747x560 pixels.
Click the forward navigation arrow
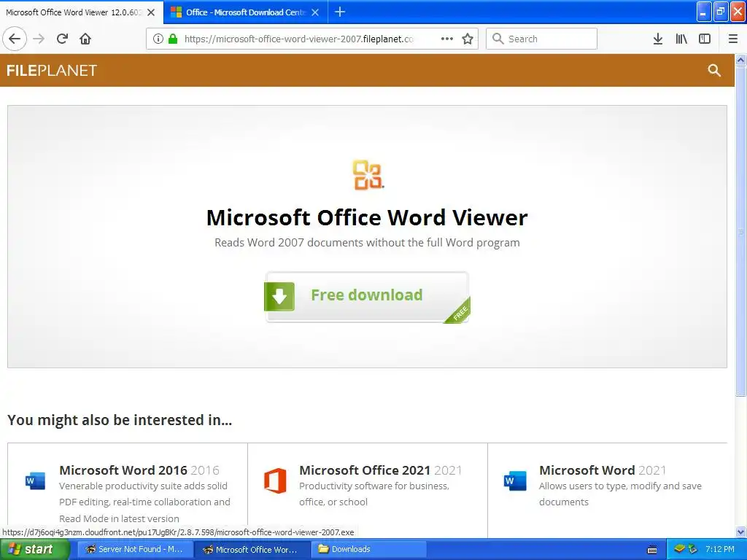click(x=39, y=39)
